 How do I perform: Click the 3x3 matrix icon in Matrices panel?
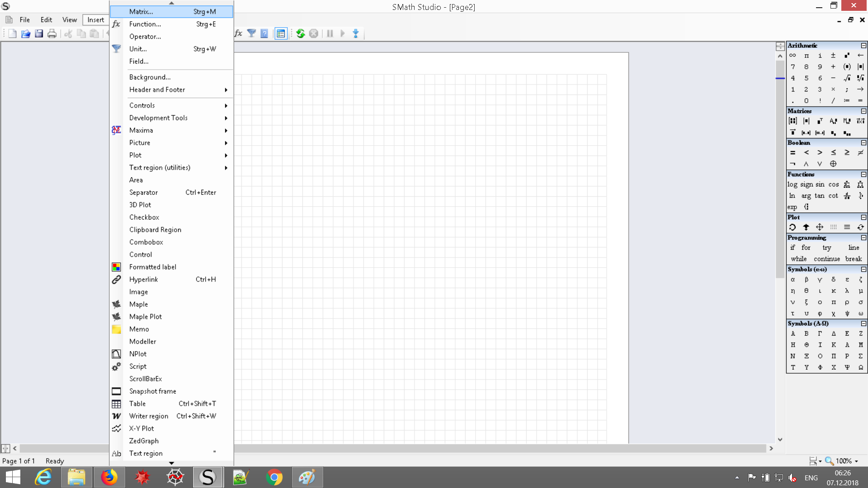[x=793, y=121]
